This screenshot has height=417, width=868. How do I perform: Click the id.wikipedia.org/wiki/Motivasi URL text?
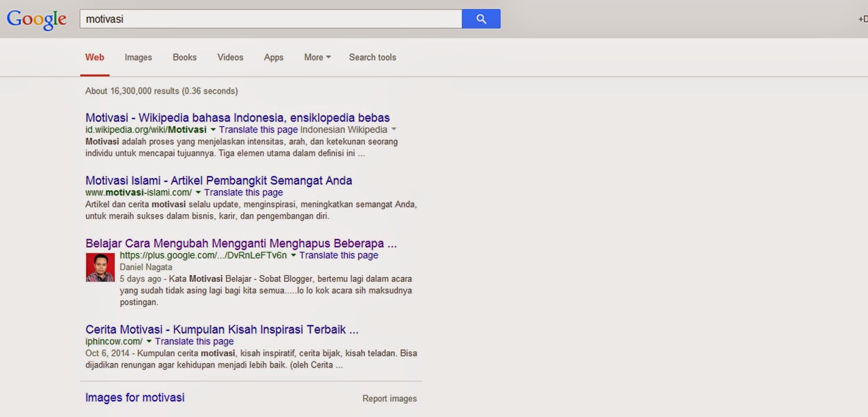[146, 130]
